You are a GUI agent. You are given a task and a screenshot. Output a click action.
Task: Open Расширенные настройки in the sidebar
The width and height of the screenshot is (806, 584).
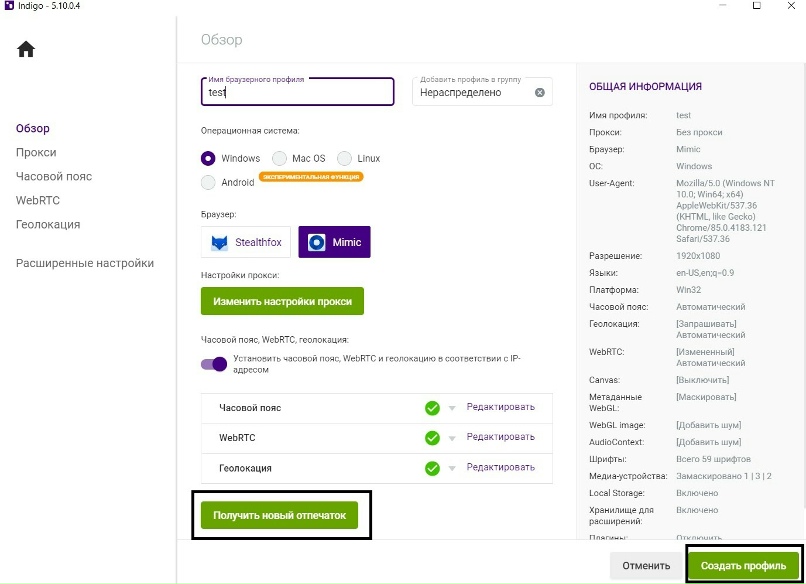pyautogui.click(x=85, y=263)
